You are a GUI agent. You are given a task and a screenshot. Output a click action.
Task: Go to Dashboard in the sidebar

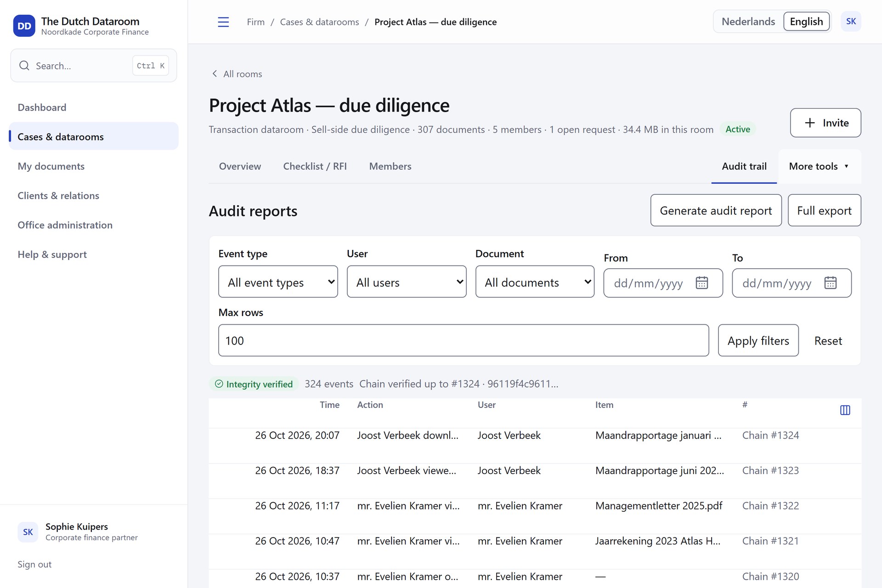[x=94, y=107]
